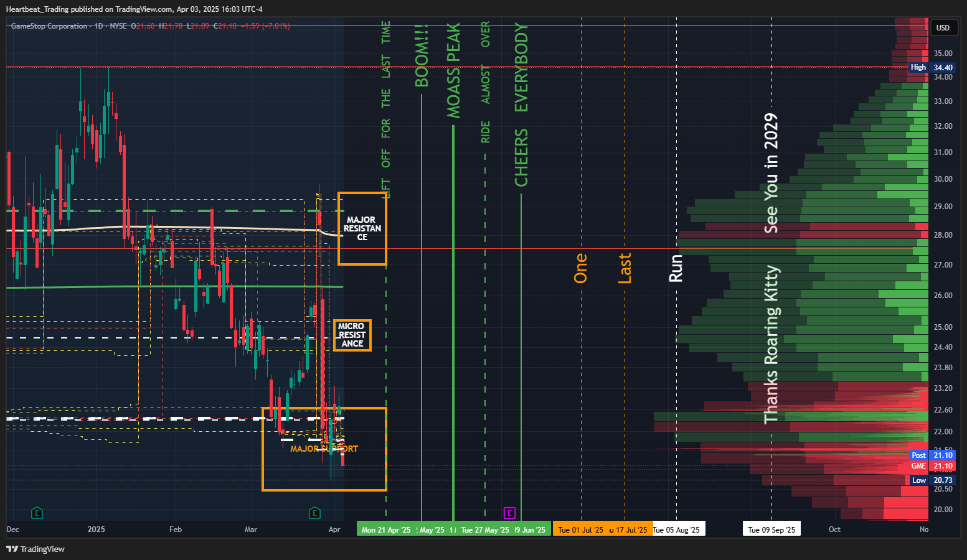Select the Low 20.73 price label
This screenshot has height=560, width=967.
point(932,480)
